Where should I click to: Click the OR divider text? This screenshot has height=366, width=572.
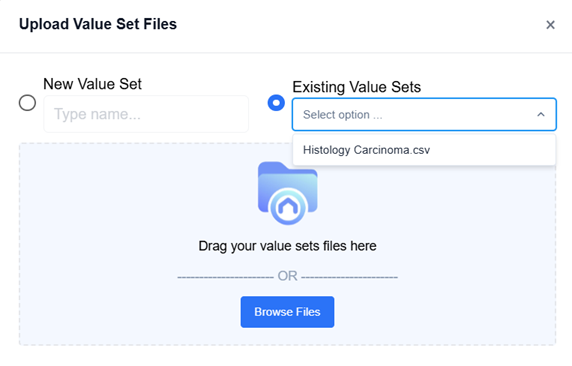coord(287,276)
